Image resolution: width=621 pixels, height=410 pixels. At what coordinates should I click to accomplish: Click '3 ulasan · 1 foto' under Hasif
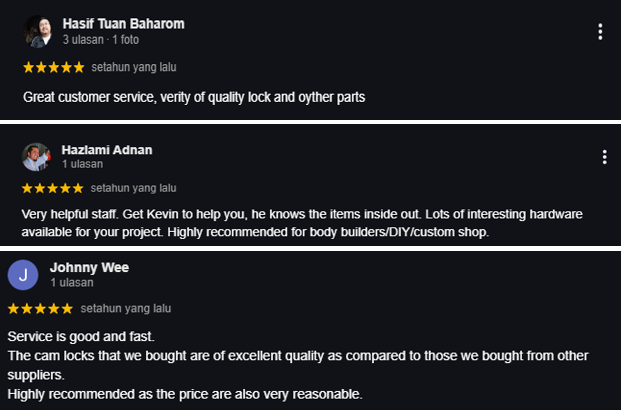(x=101, y=40)
